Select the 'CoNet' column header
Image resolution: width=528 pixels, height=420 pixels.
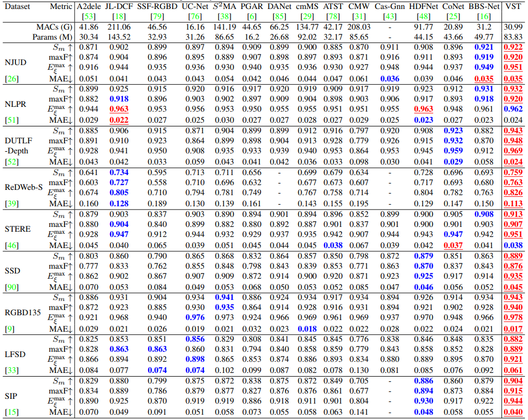[x=453, y=6]
